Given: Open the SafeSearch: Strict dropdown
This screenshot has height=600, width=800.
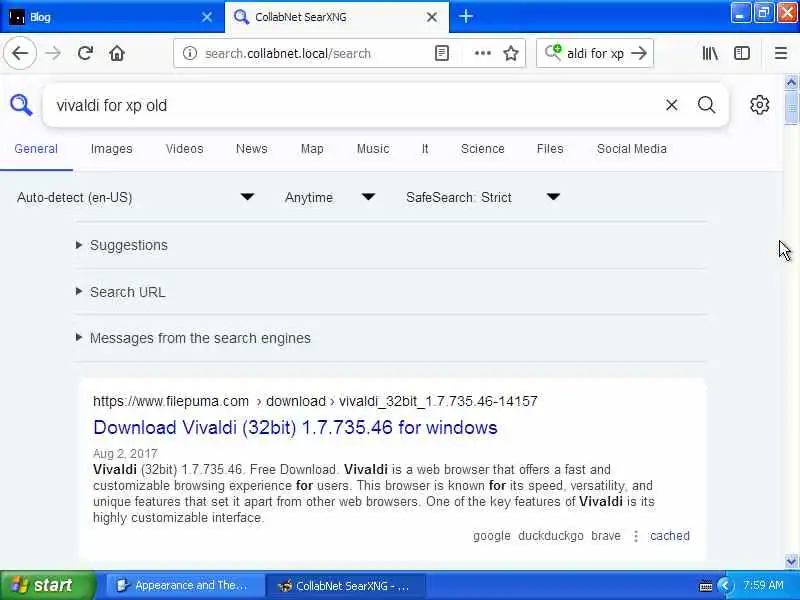Looking at the screenshot, I should (482, 197).
